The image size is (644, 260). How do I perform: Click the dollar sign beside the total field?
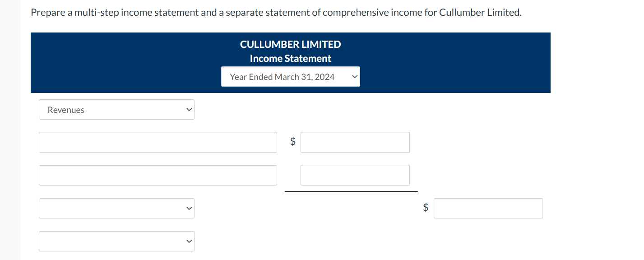coord(425,208)
